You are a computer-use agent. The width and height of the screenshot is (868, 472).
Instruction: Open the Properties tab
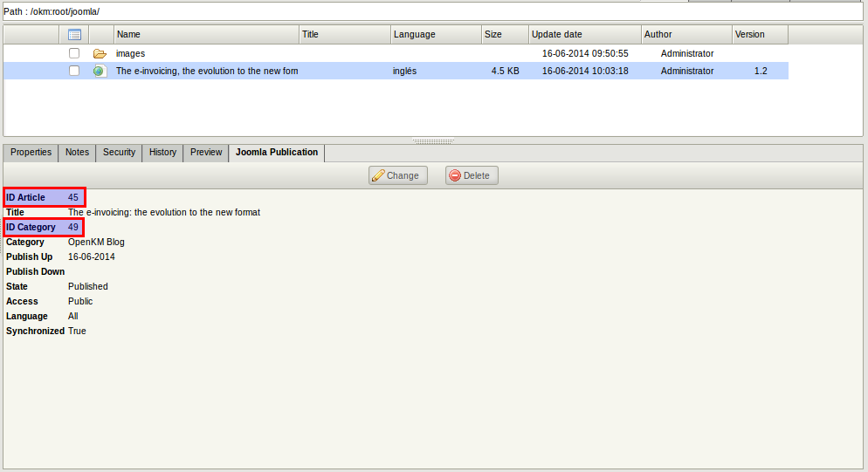(31, 153)
